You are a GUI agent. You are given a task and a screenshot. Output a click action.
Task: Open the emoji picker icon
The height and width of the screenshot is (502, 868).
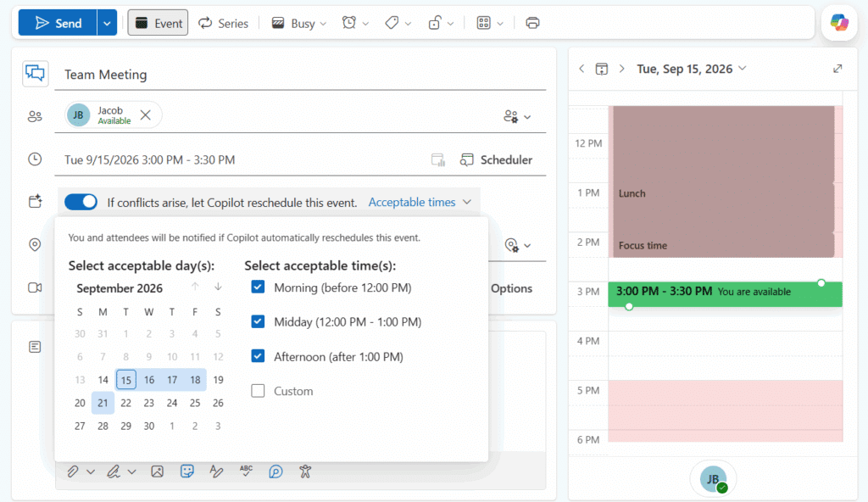(187, 471)
